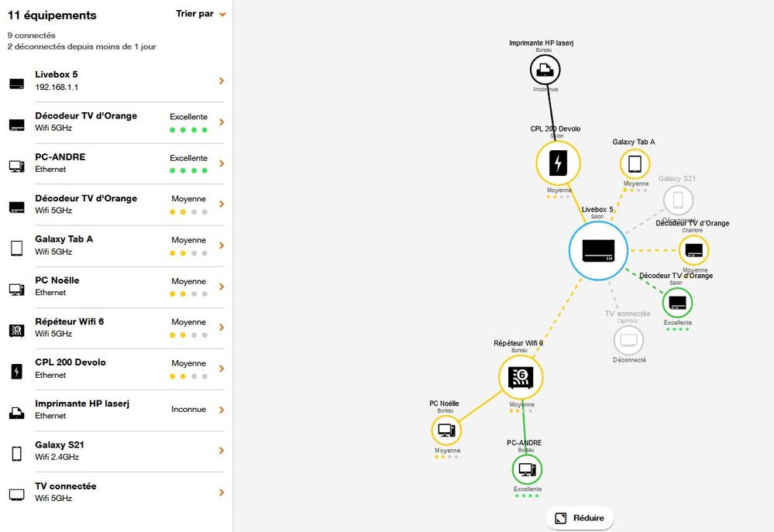774x532 pixels.
Task: Select the green Décodeur TV Salon node
Action: (677, 302)
